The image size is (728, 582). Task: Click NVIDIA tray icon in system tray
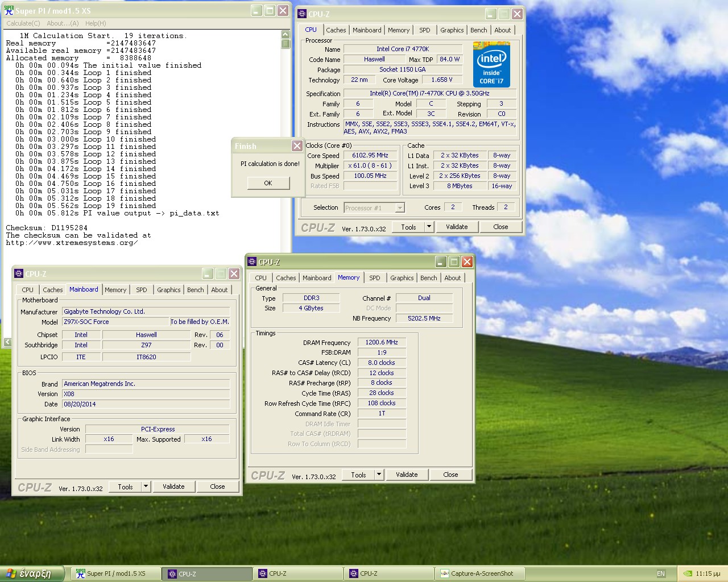(688, 573)
